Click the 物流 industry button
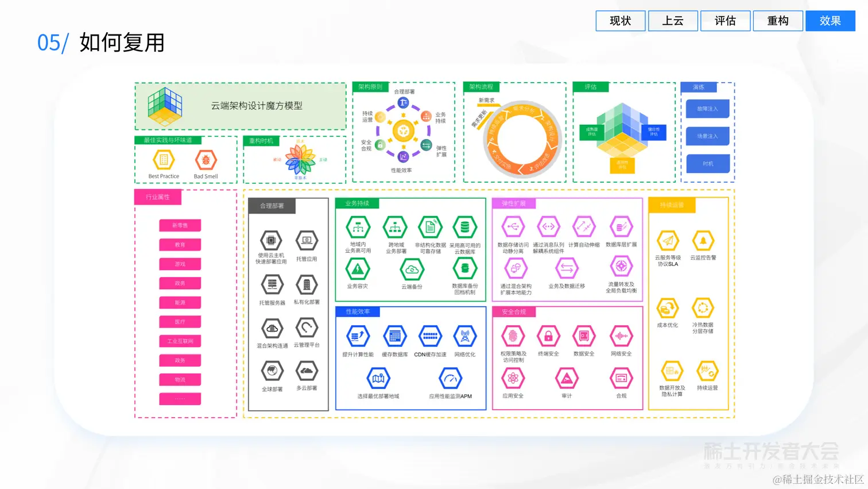 click(x=180, y=380)
